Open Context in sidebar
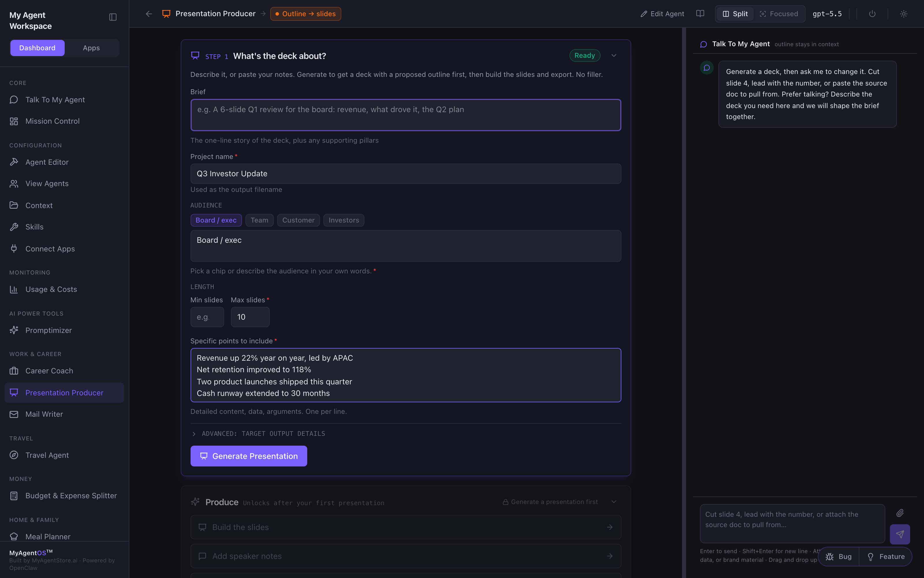This screenshot has width=924, height=578. [x=64, y=205]
